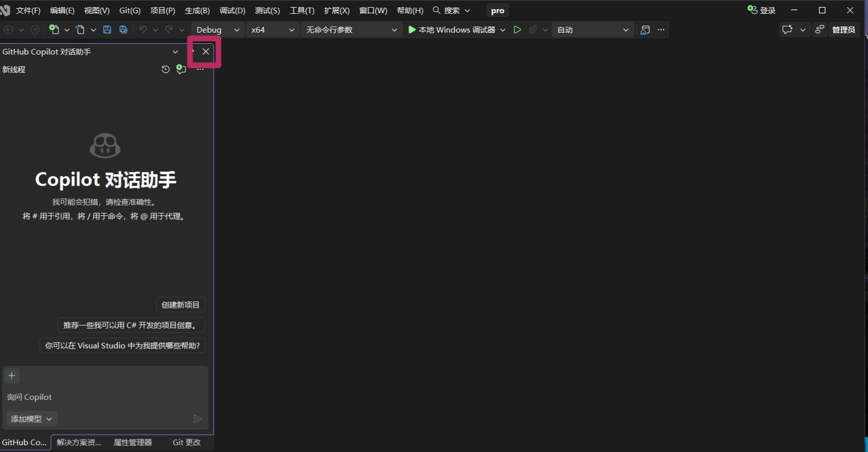Open the 工具(T) menu

tap(302, 11)
